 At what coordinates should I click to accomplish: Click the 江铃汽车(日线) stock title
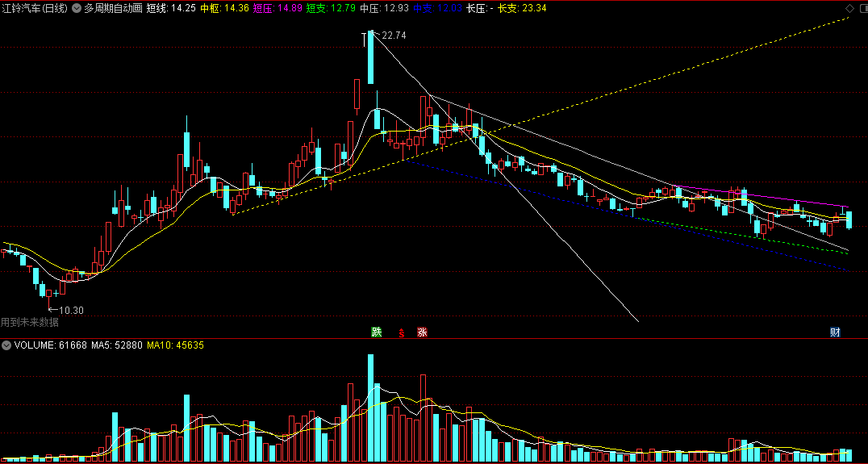pyautogui.click(x=35, y=8)
